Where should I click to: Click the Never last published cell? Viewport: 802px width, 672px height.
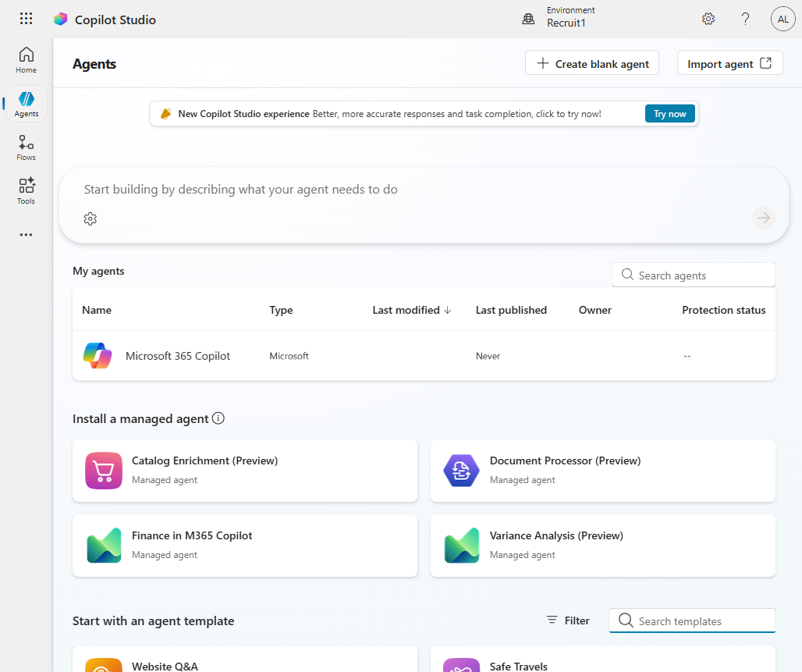(488, 356)
